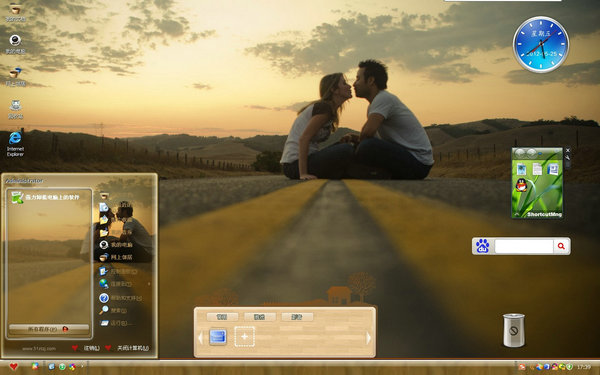Click the red heart start button
This screenshot has width=600, height=375.
pyautogui.click(x=13, y=367)
